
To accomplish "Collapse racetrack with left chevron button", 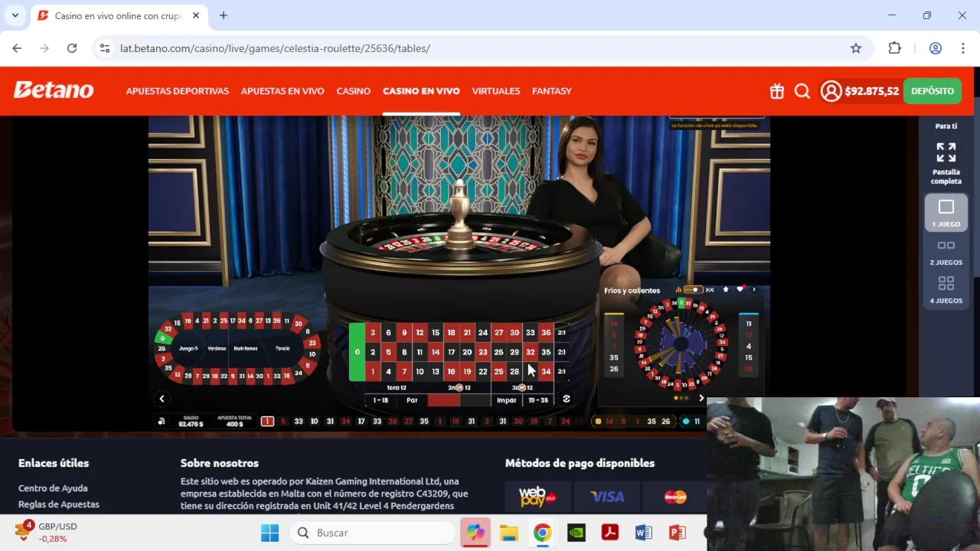I will pos(162,399).
